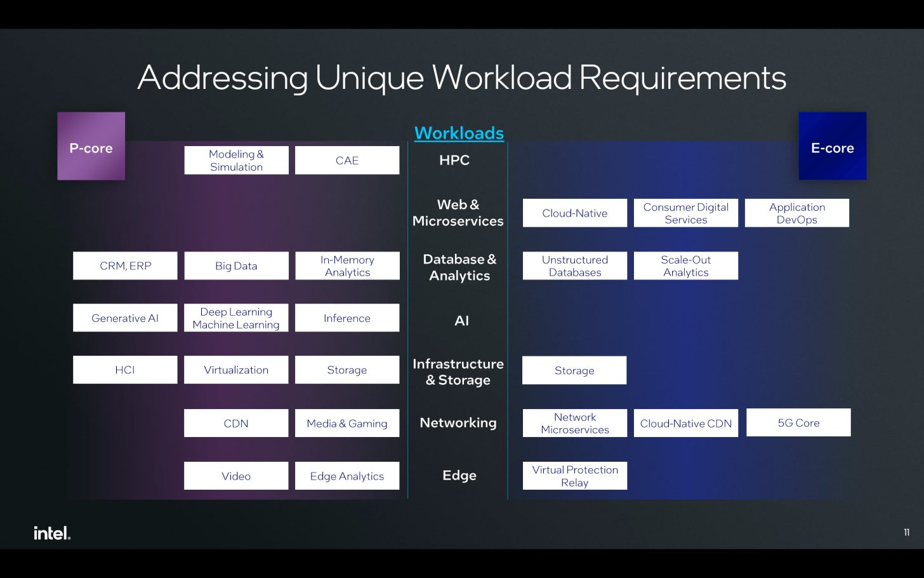924x578 pixels.
Task: Click the AI workload label
Action: 461,321
